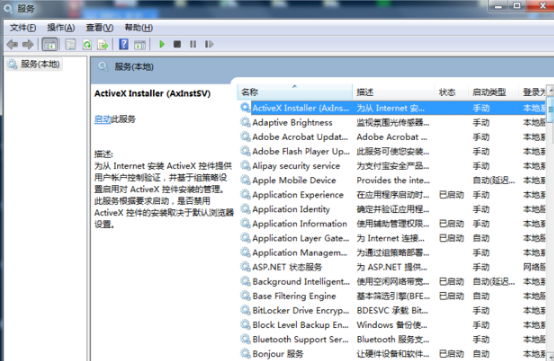Click the gear icon beside ASP.NET 状态服务
The width and height of the screenshot is (554, 361).
[x=245, y=267]
